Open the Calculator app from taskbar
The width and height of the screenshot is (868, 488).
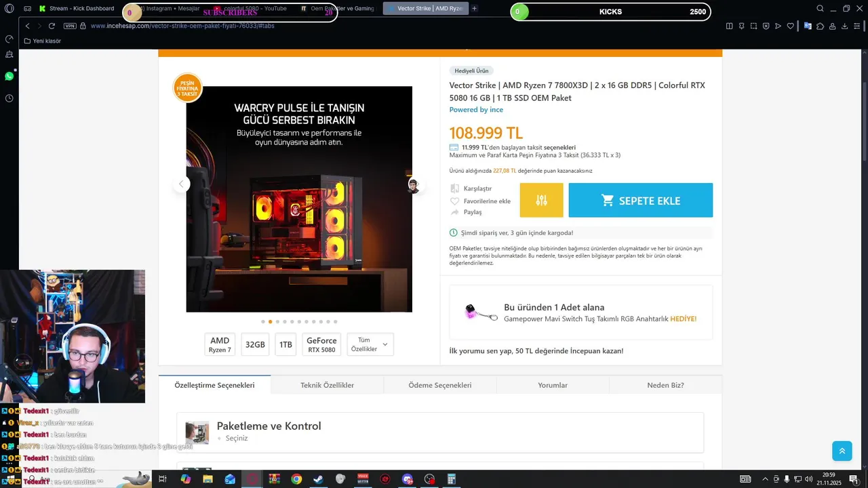point(451,479)
